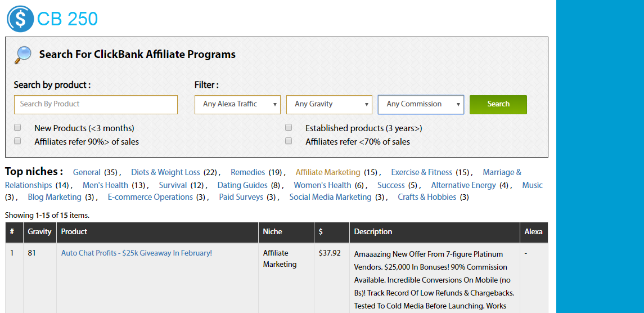Viewport: 644px width, 313px height.
Task: Open the Survival niche link
Action: point(173,185)
